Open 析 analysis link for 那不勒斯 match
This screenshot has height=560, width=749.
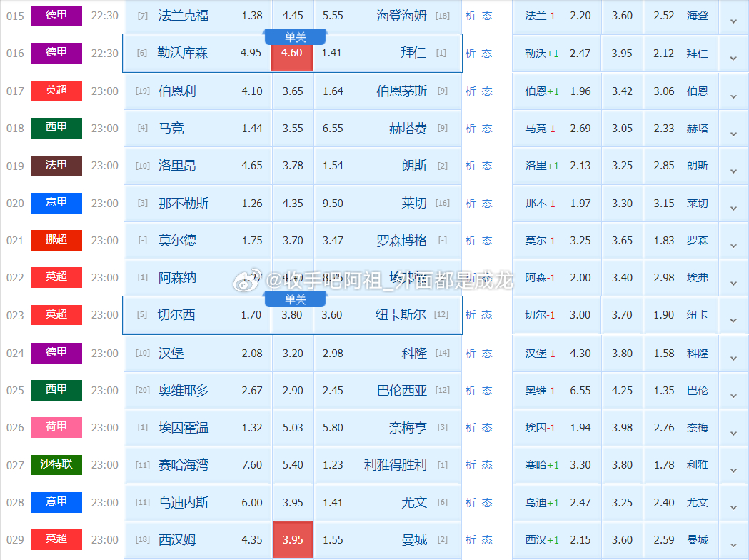[471, 203]
